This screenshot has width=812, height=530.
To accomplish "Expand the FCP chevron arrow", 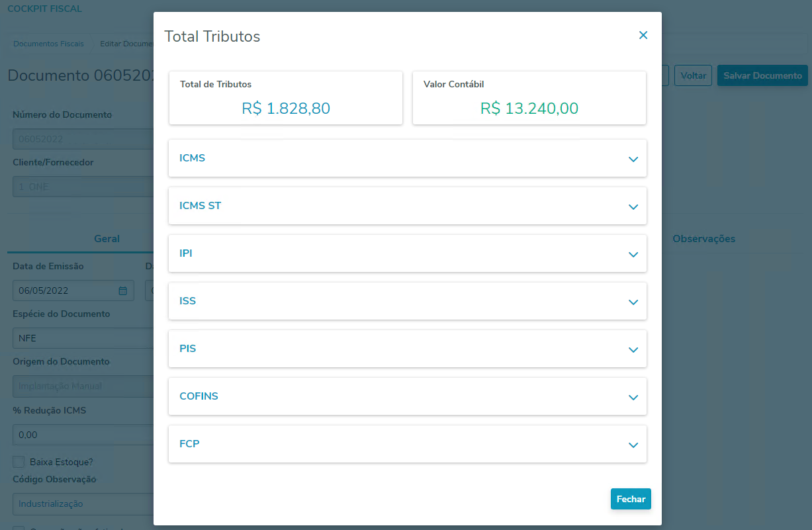I will [633, 445].
